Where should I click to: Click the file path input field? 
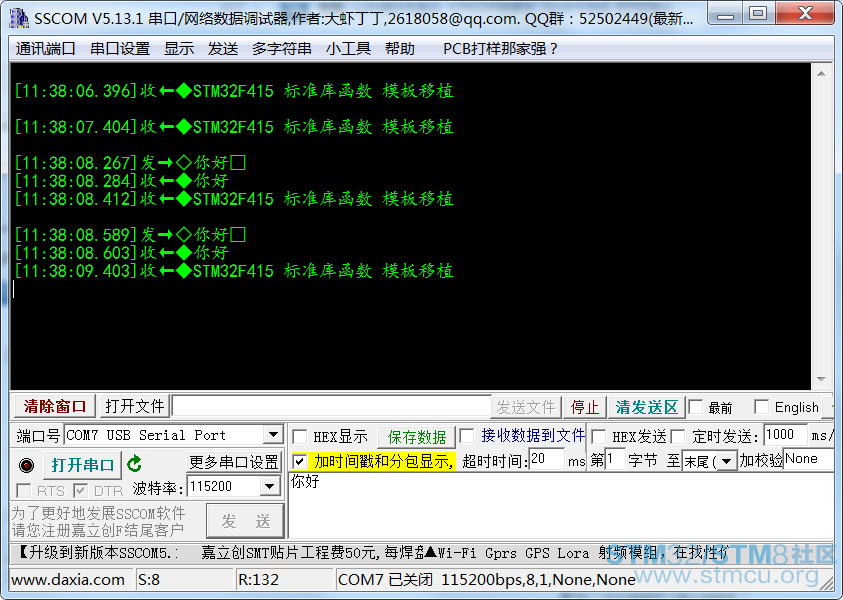coord(331,407)
